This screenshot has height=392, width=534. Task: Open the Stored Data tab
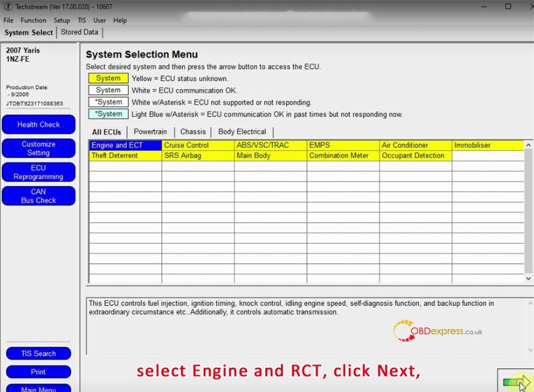point(79,33)
